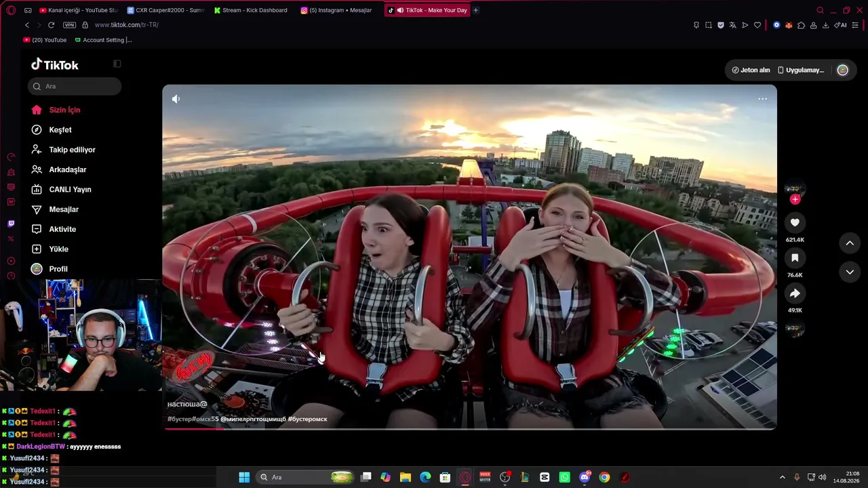The height and width of the screenshot is (488, 868).
Task: Open the Aktivite notifications
Action: pyautogui.click(x=62, y=229)
